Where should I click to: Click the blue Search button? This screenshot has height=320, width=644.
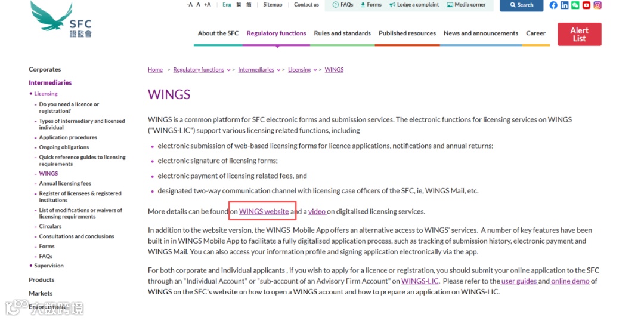point(522,5)
